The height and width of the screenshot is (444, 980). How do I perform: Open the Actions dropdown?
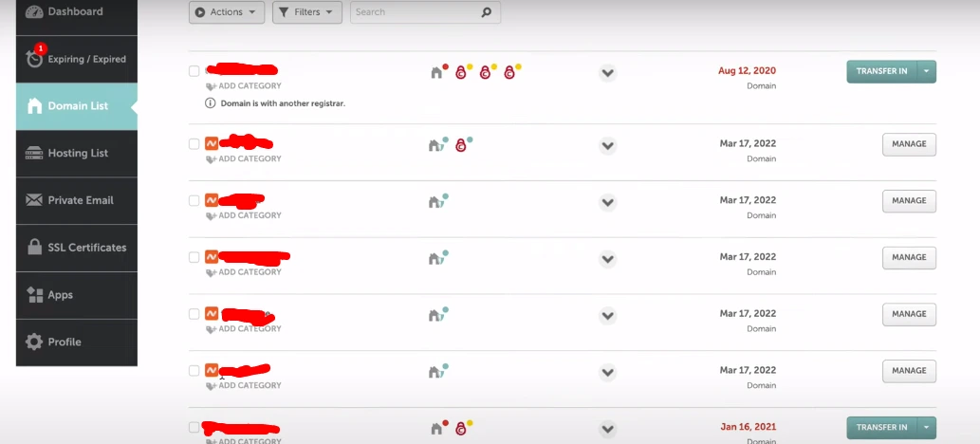point(226,12)
